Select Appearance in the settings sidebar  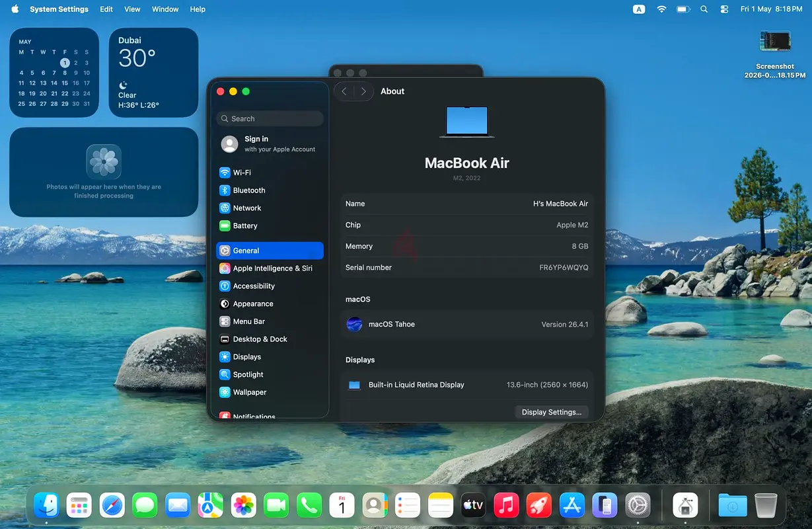270,304
